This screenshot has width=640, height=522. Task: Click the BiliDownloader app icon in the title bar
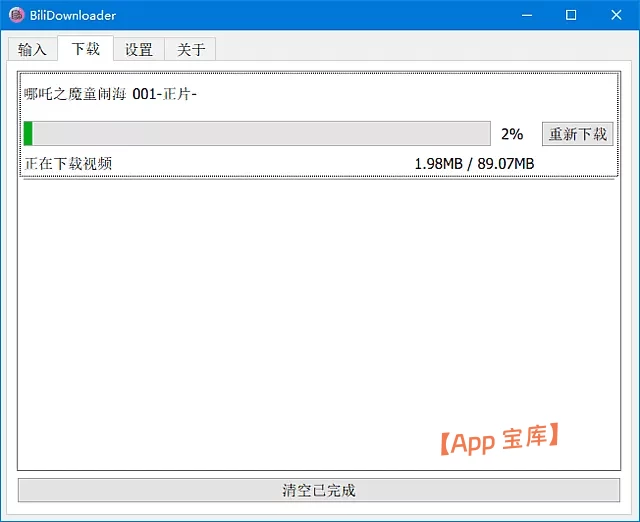click(17, 15)
